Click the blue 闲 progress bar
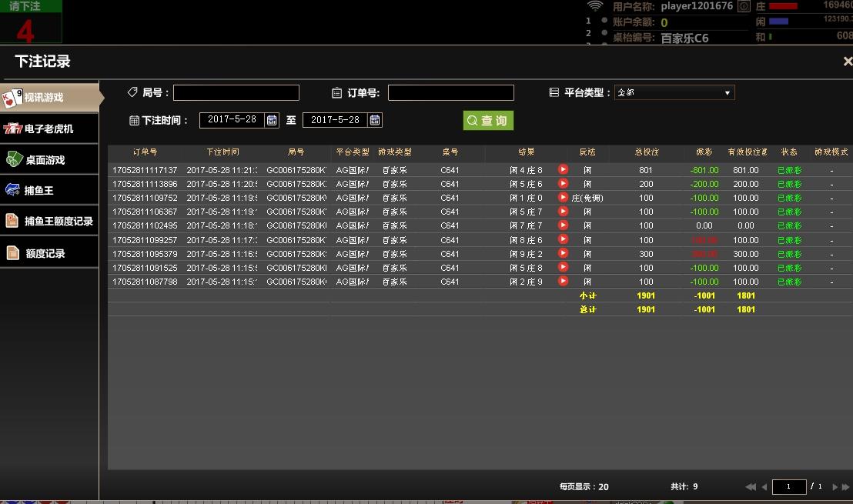This screenshot has width=853, height=504. (x=778, y=22)
